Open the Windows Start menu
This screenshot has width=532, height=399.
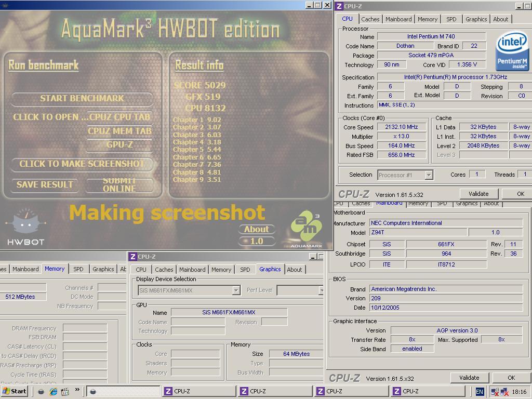click(x=14, y=391)
